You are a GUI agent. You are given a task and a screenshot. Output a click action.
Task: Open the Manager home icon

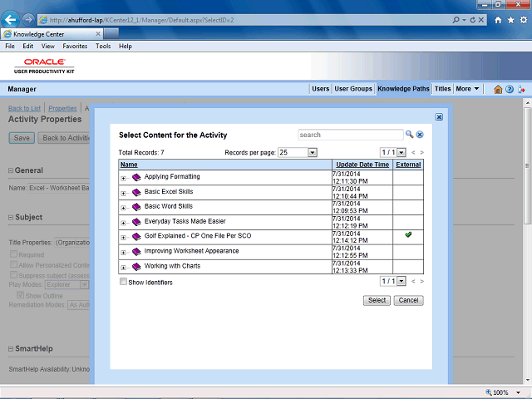(x=498, y=89)
